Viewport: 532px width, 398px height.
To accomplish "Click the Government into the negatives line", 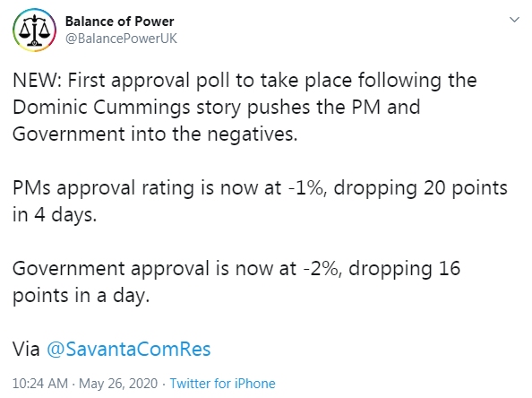I will click(155, 134).
